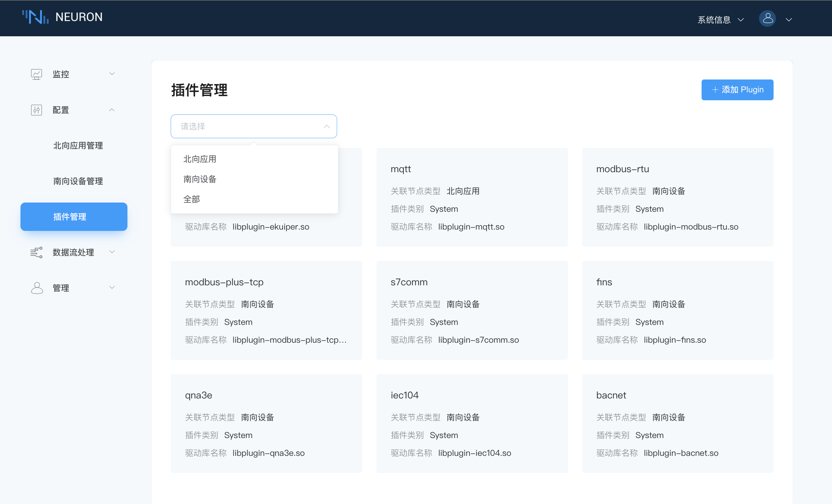Click the truncated libplugin-modbus-plus-tcp library name

click(289, 340)
